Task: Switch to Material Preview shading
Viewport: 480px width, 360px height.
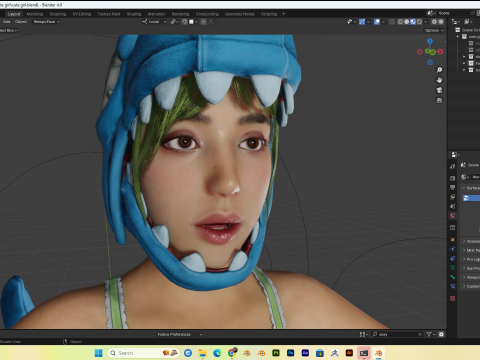Action: click(x=413, y=22)
